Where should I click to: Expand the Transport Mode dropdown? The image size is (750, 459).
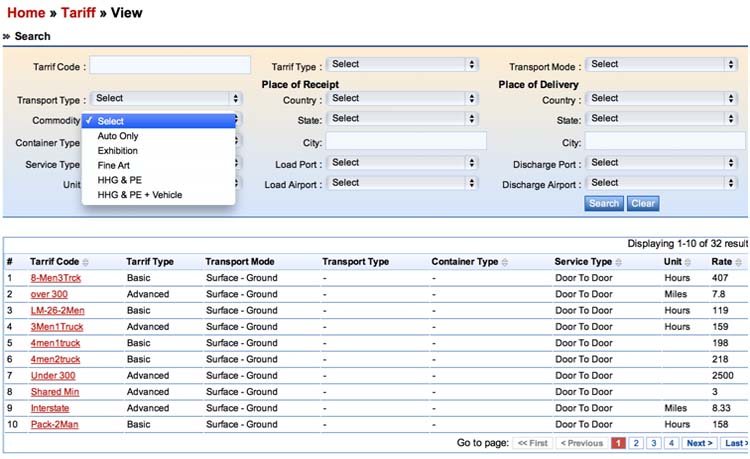pyautogui.click(x=661, y=64)
